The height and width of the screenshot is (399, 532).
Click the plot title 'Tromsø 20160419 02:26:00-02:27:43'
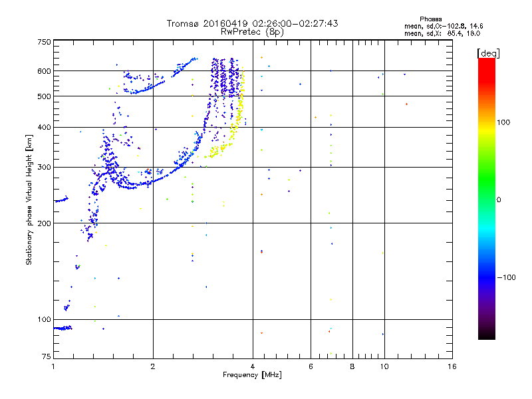pyautogui.click(x=252, y=23)
